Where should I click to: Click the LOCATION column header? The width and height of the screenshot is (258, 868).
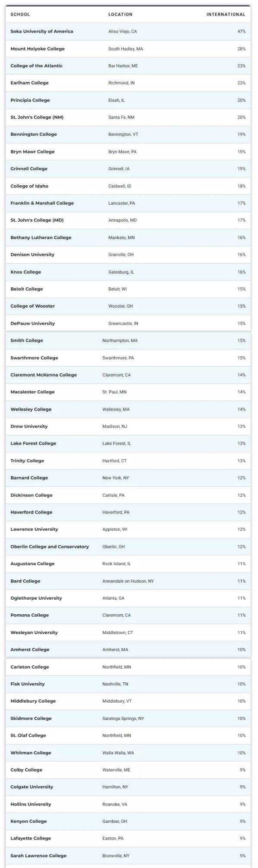coord(120,14)
